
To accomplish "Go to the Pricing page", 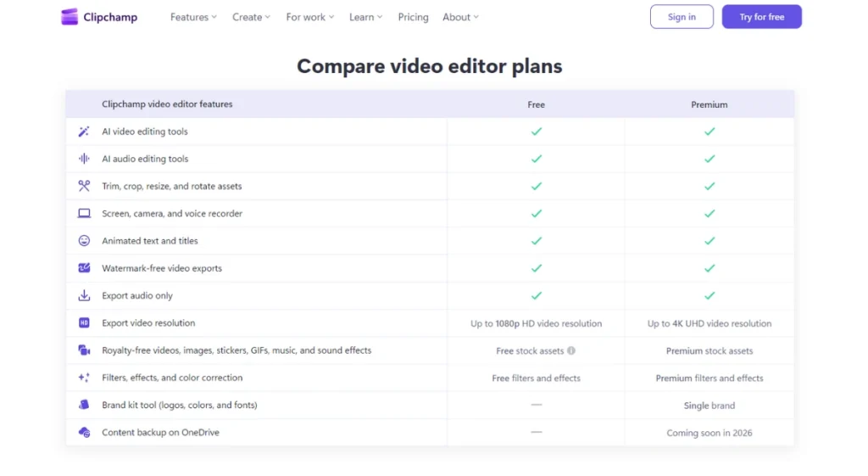I will (413, 17).
